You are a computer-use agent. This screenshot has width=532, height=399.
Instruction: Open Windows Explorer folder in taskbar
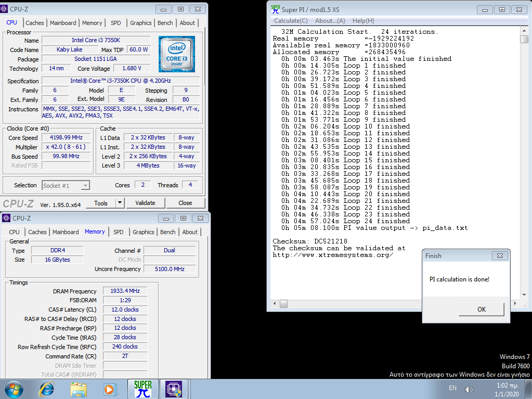pos(79,389)
